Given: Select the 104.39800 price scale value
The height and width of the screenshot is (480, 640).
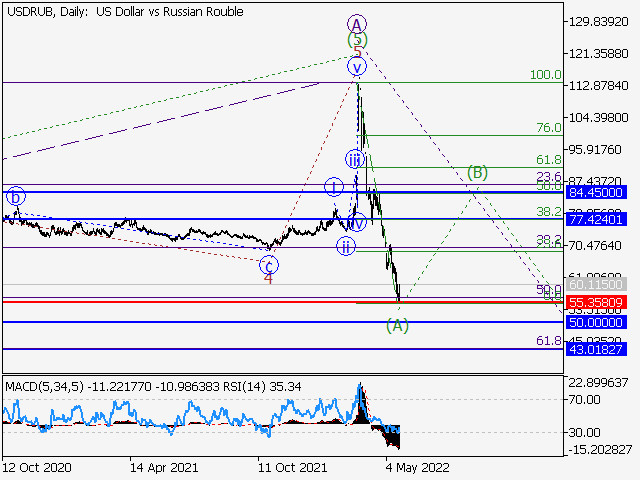Looking at the screenshot, I should [x=598, y=118].
